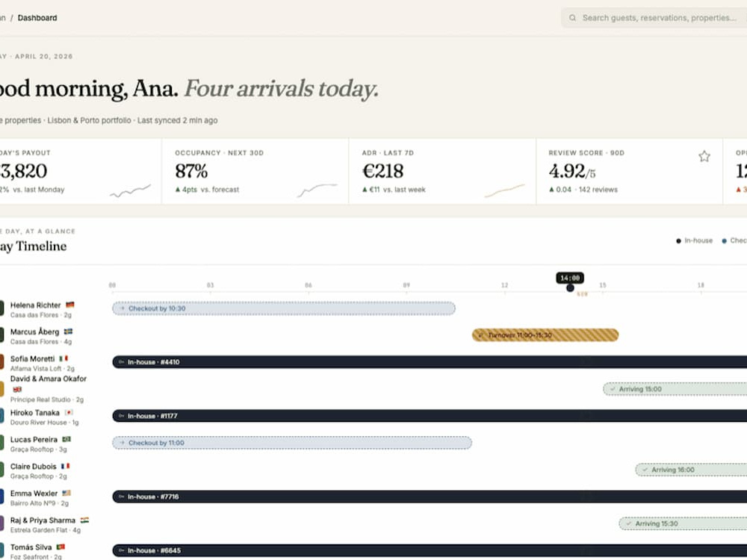Viewport: 747px width, 560px height.
Task: Select the In-house #4410 bar
Action: click(430, 362)
